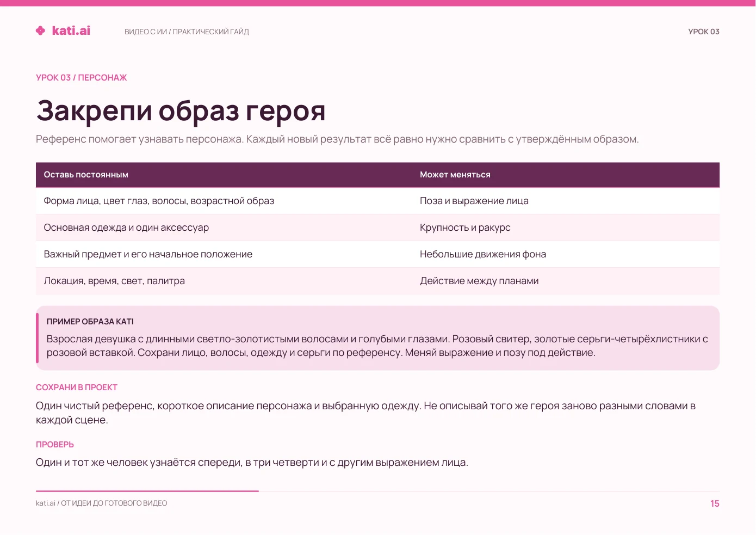Viewport: 756px width, 535px height.
Task: Click cell 'Локация, время, свет, палитра'
Action: (114, 281)
